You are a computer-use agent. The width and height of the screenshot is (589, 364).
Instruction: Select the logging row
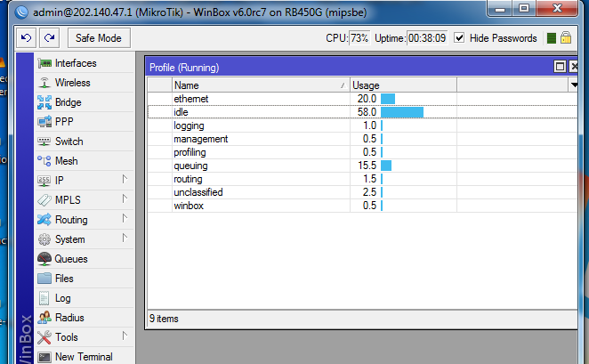[362, 125]
